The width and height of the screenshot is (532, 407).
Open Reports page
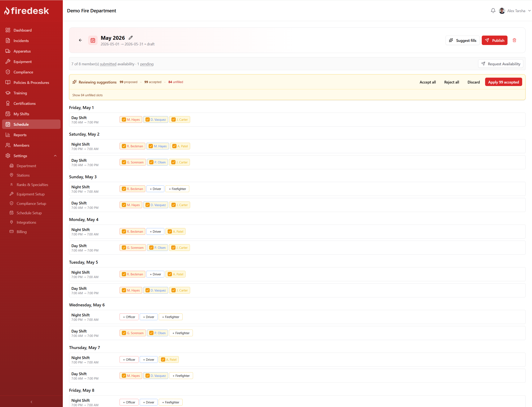coord(31,135)
